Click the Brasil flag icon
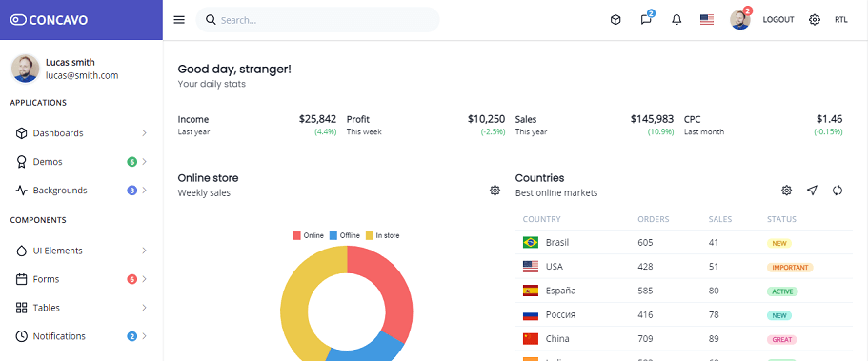The image size is (868, 361). point(531,243)
